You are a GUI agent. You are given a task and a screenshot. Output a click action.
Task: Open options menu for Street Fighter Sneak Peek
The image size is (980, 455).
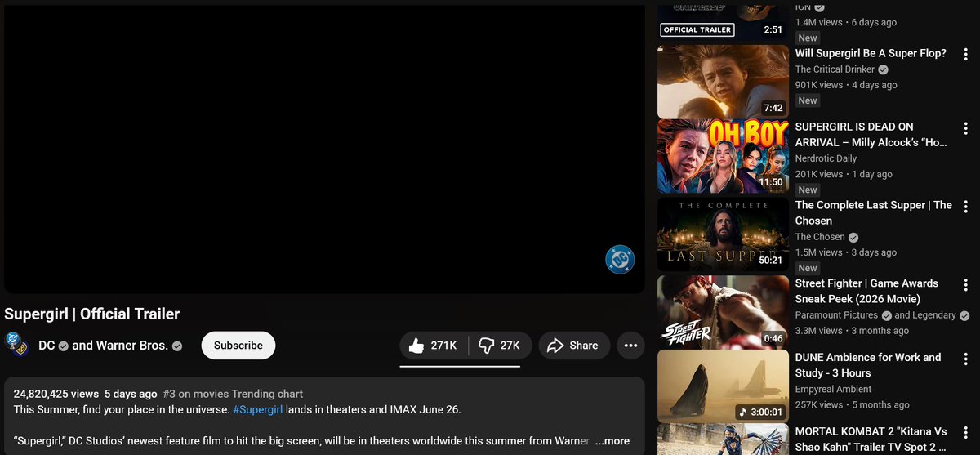966,286
